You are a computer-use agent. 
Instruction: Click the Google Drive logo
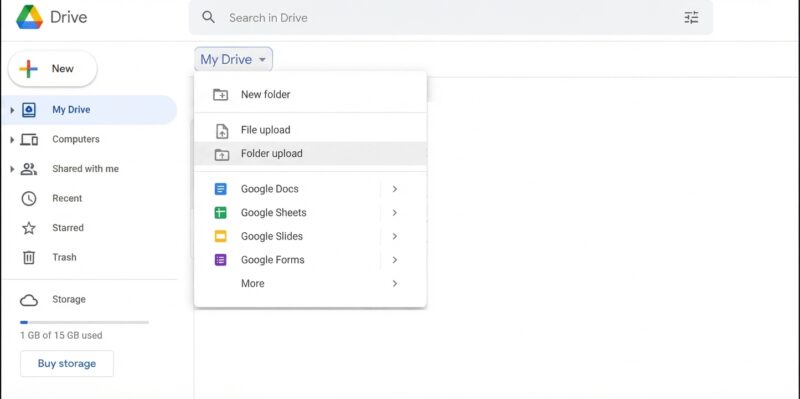30,17
